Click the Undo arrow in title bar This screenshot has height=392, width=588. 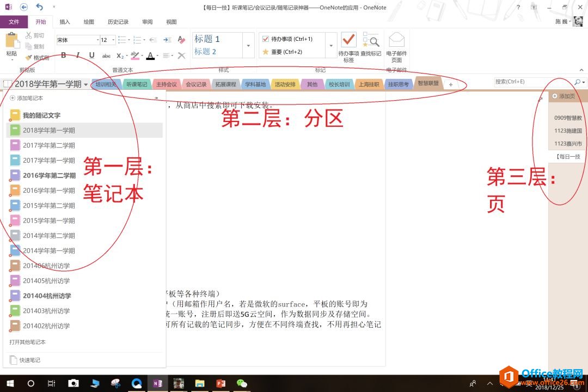coord(39,7)
